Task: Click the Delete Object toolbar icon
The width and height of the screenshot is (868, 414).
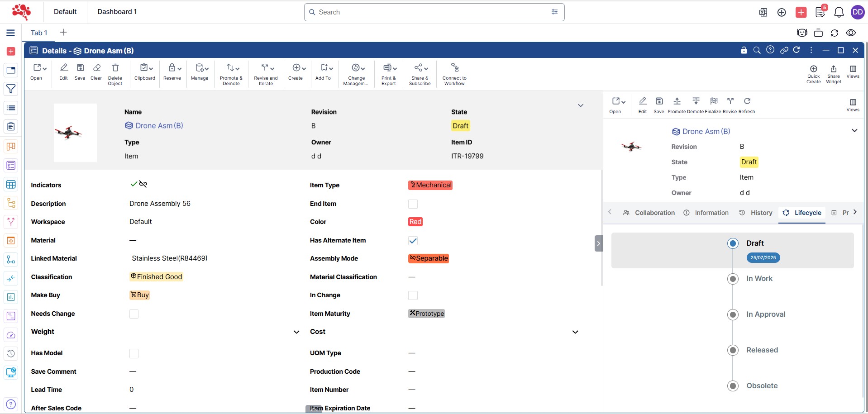Action: pos(115,68)
